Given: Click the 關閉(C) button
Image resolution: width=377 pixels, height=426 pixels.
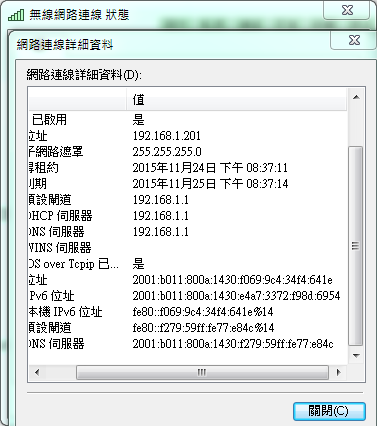Looking at the screenshot, I should tap(329, 411).
